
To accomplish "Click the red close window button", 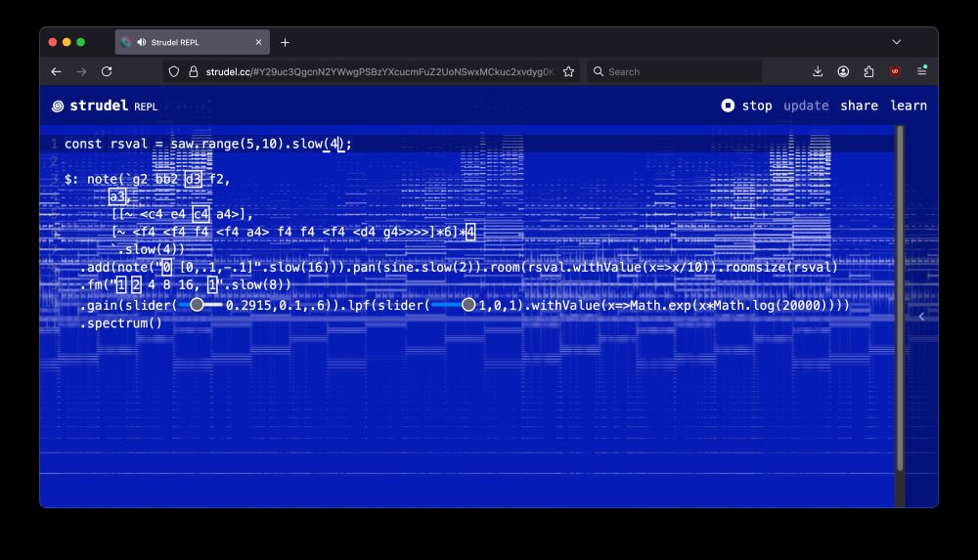I will [x=53, y=42].
